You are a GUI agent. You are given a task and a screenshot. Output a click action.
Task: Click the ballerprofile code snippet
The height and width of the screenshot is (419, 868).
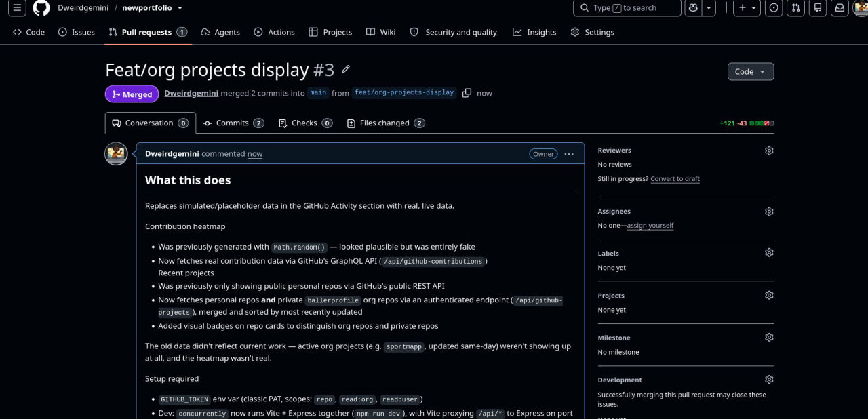pyautogui.click(x=332, y=300)
